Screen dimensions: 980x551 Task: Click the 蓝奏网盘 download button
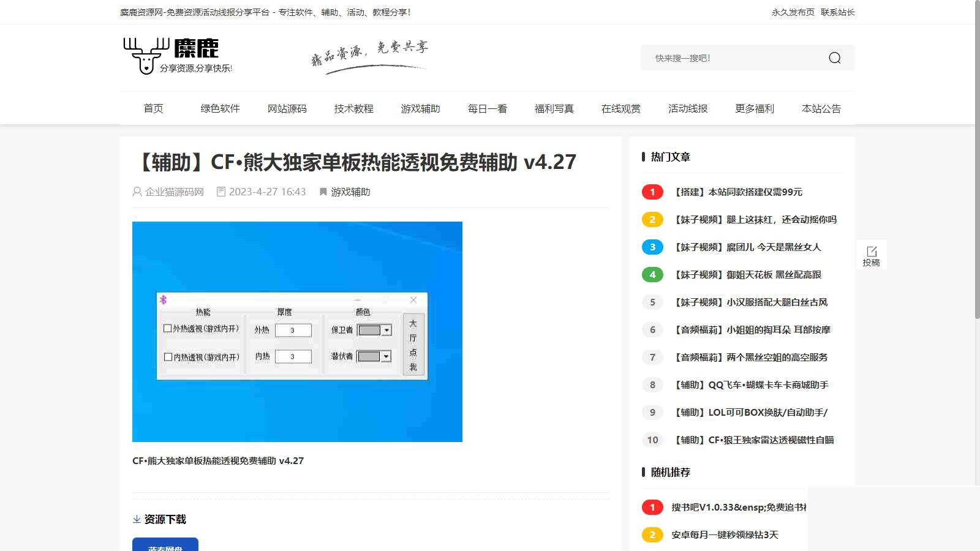[165, 547]
